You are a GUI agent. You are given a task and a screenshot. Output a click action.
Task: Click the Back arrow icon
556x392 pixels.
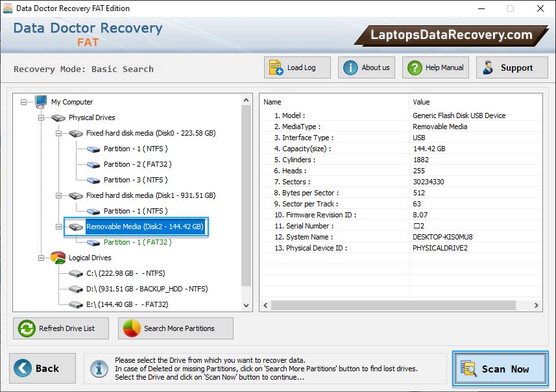(x=23, y=368)
